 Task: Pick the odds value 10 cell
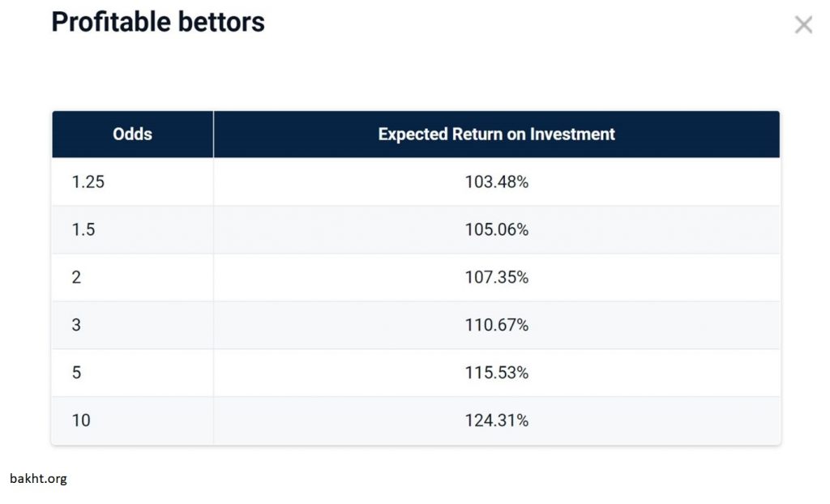pyautogui.click(x=81, y=421)
